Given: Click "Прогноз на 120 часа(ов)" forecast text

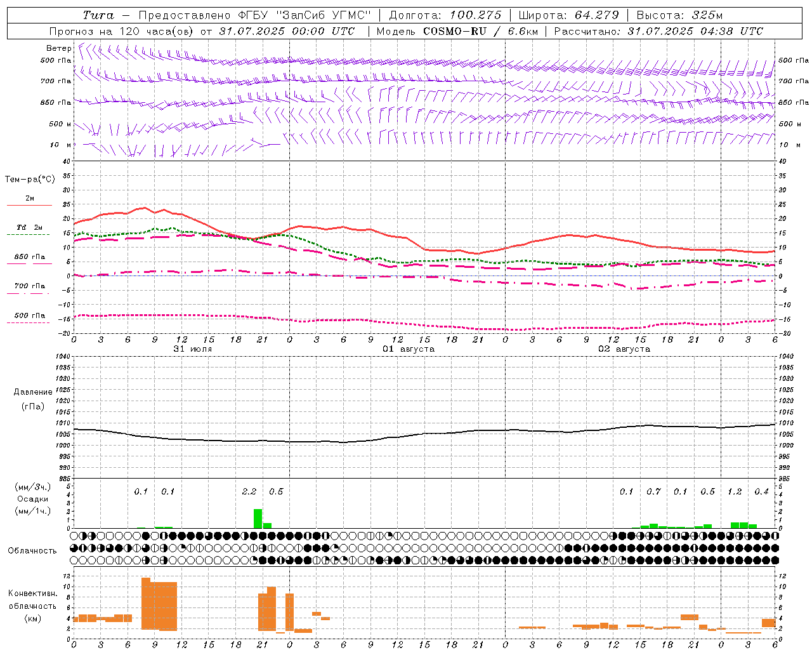Looking at the screenshot, I should coord(122,31).
